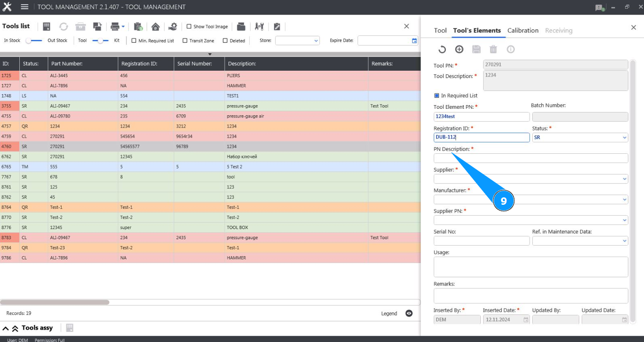Click the Excel export icon in Tools list toolbar

(46, 27)
